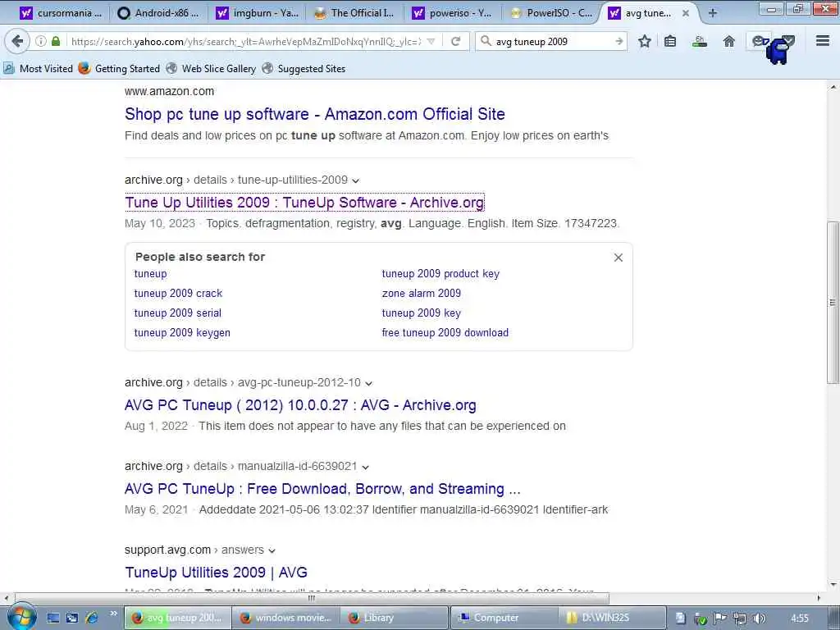The width and height of the screenshot is (840, 630).
Task: Click the network tray icon
Action: coord(739,619)
